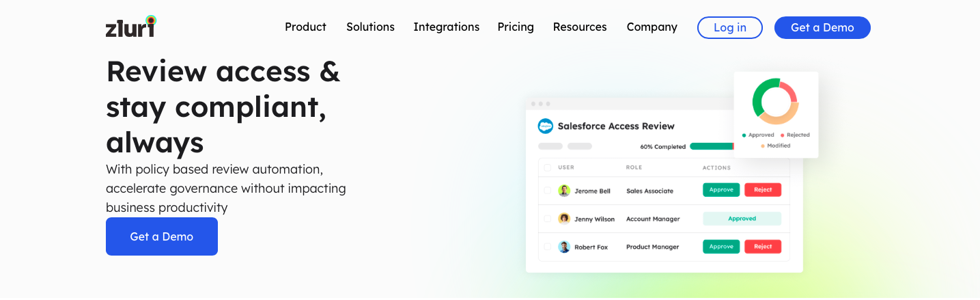This screenshot has height=300, width=980.
Task: Go to the Pricing page
Action: [516, 27]
